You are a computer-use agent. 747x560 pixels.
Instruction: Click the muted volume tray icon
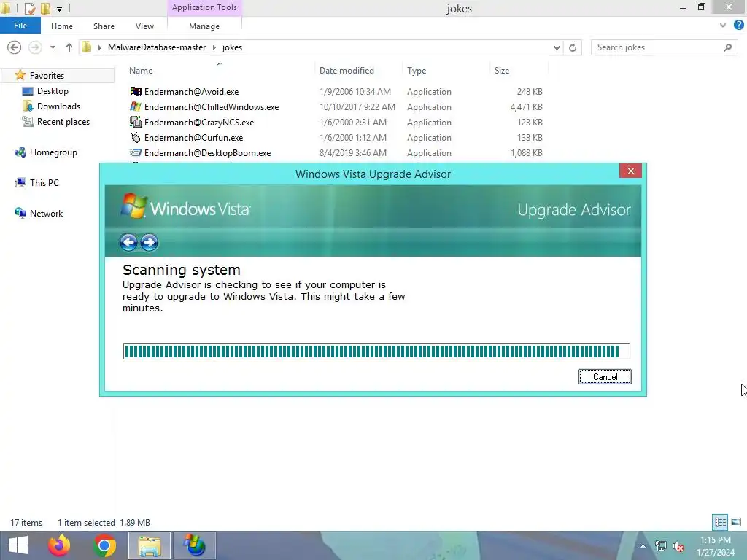pos(678,546)
